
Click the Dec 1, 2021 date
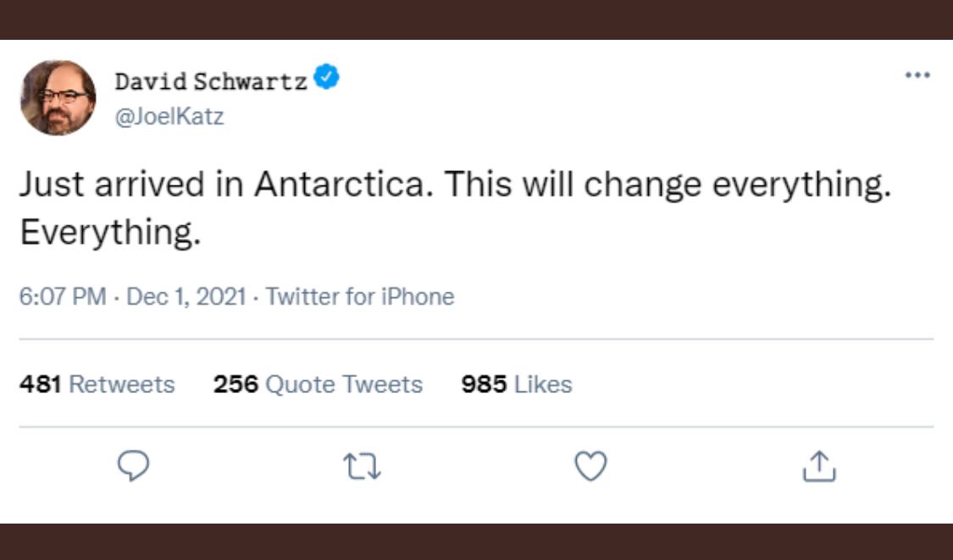(x=186, y=297)
